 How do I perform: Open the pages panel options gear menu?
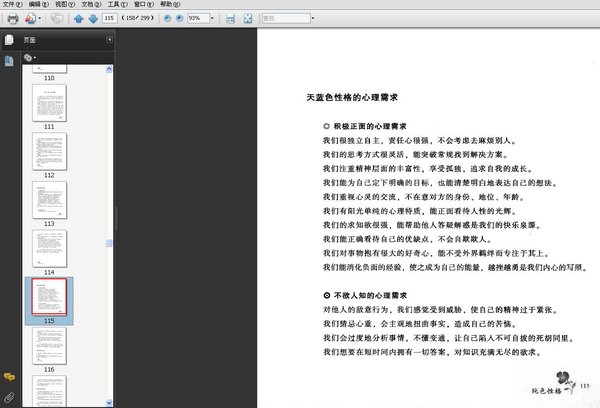pyautogui.click(x=29, y=58)
